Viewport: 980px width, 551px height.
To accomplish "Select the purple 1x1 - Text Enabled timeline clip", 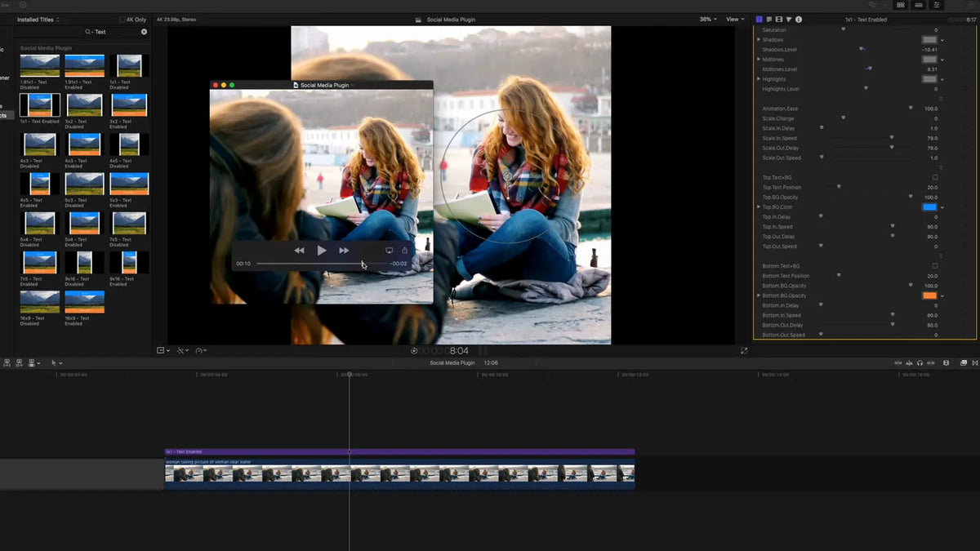I will click(399, 451).
